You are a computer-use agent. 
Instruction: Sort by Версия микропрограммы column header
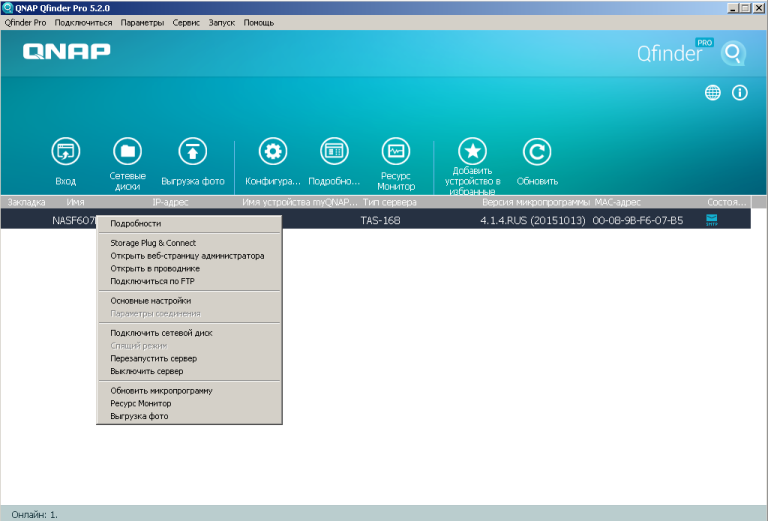[x=536, y=202]
